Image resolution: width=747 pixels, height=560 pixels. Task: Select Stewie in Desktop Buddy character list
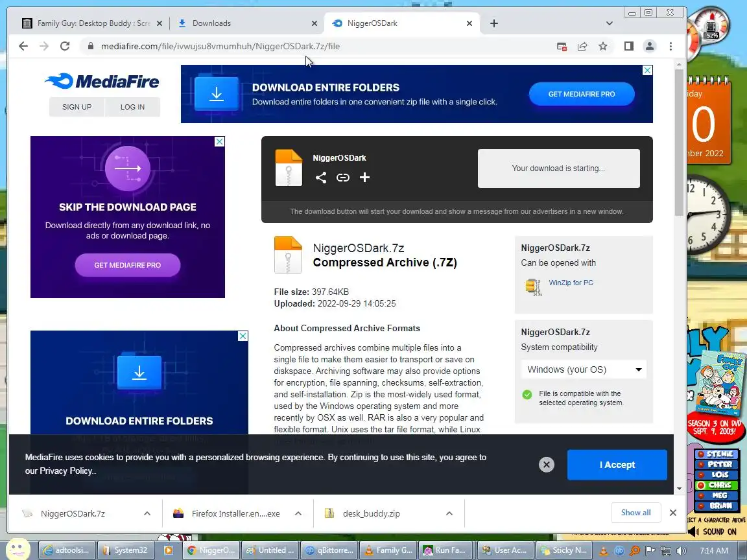click(716, 454)
